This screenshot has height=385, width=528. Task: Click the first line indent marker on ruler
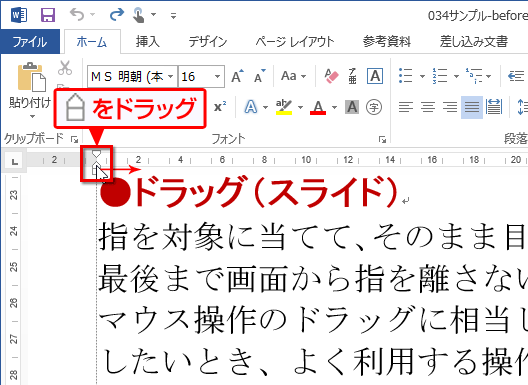point(96,154)
